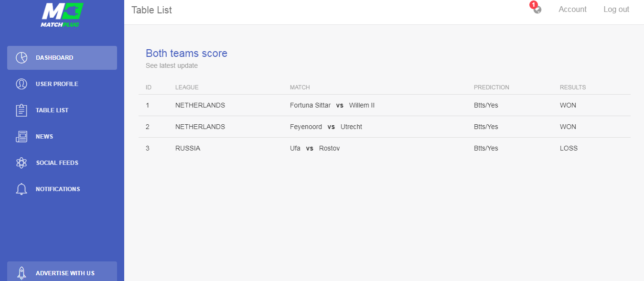The width and height of the screenshot is (644, 281).
Task: Click the MatchPlug logo
Action: [62, 15]
